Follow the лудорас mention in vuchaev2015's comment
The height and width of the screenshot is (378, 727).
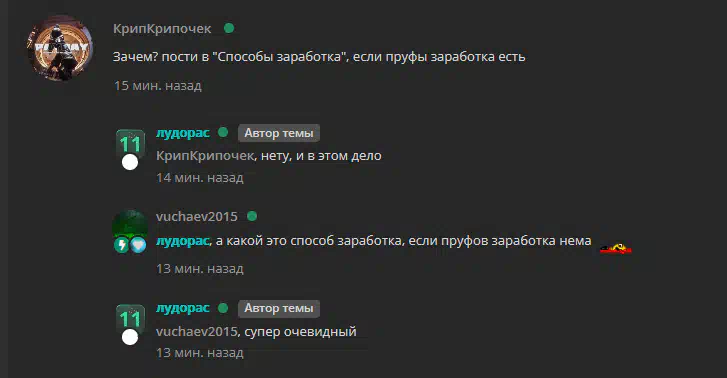(x=183, y=241)
